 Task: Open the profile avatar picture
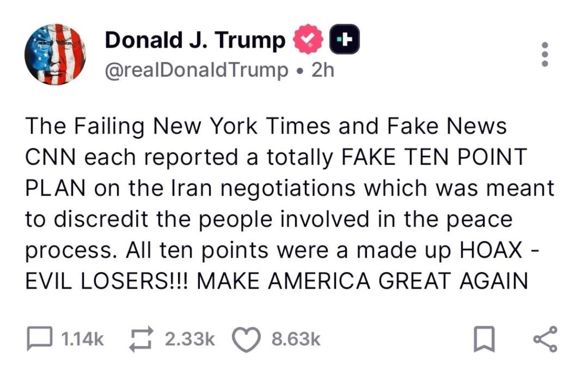pos(55,55)
